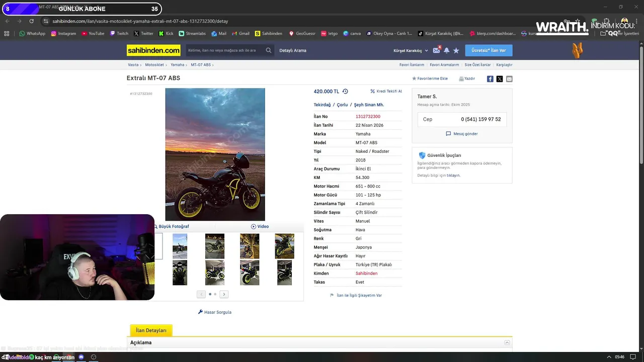Click the sahibinden.com logo
644x362 pixels.
click(x=153, y=50)
